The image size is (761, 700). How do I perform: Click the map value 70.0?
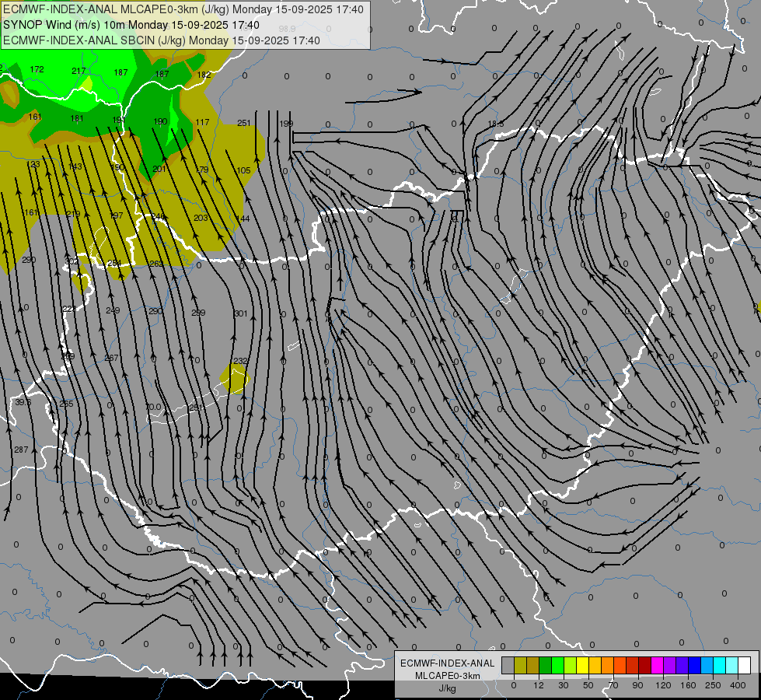coord(153,407)
